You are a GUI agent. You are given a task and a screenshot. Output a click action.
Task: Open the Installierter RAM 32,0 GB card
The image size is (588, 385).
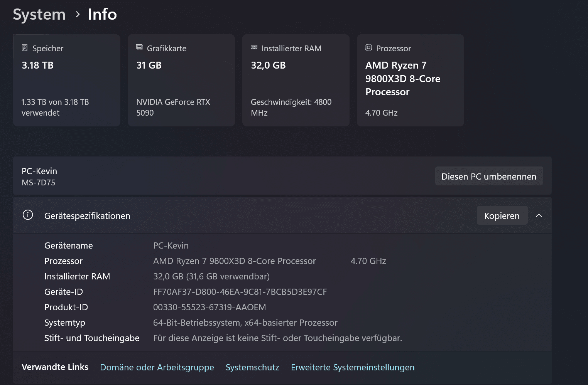pos(296,80)
